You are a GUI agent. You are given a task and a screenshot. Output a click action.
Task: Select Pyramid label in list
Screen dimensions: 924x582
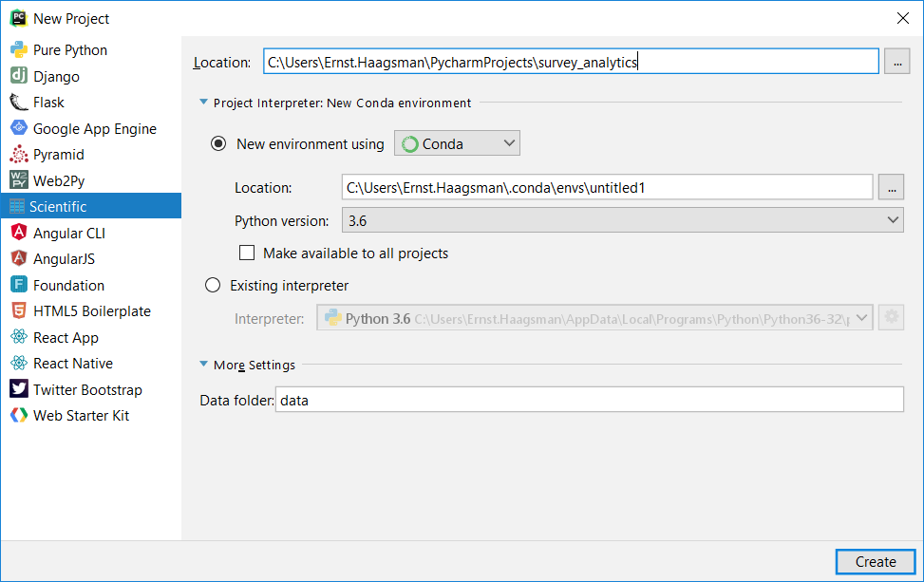click(x=58, y=155)
